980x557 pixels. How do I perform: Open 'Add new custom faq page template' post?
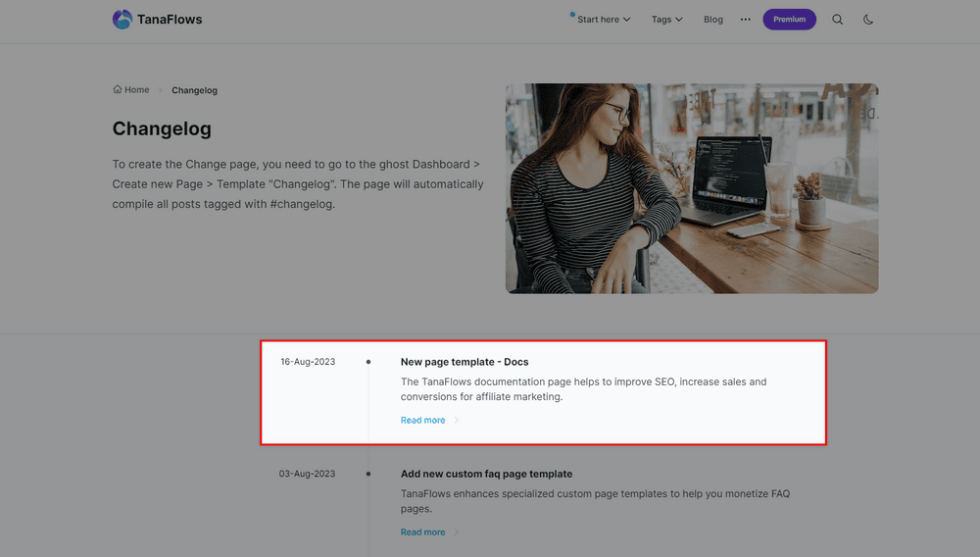[486, 474]
